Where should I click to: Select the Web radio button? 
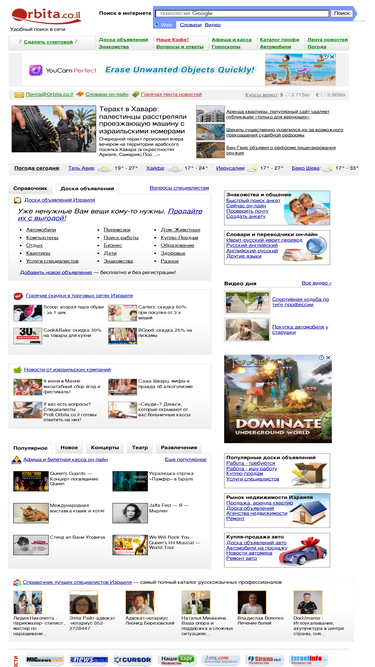(x=156, y=25)
